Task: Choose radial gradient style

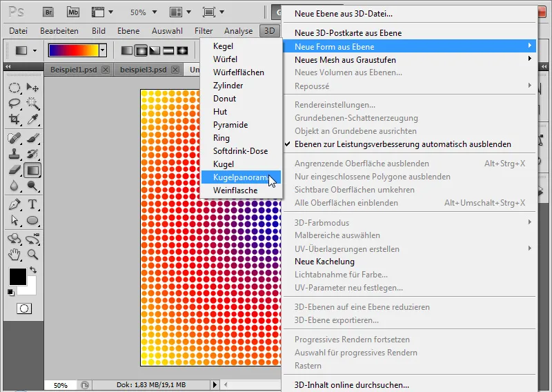Action: (141, 50)
